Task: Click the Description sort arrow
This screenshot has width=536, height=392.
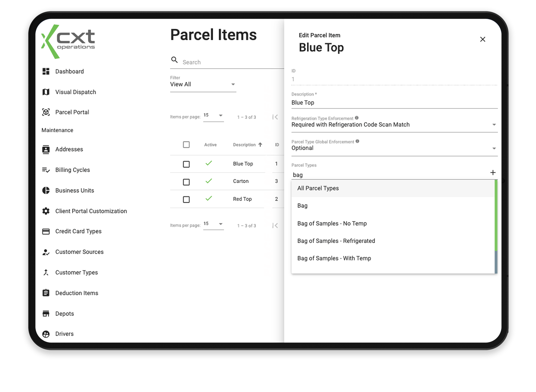Action: point(260,145)
